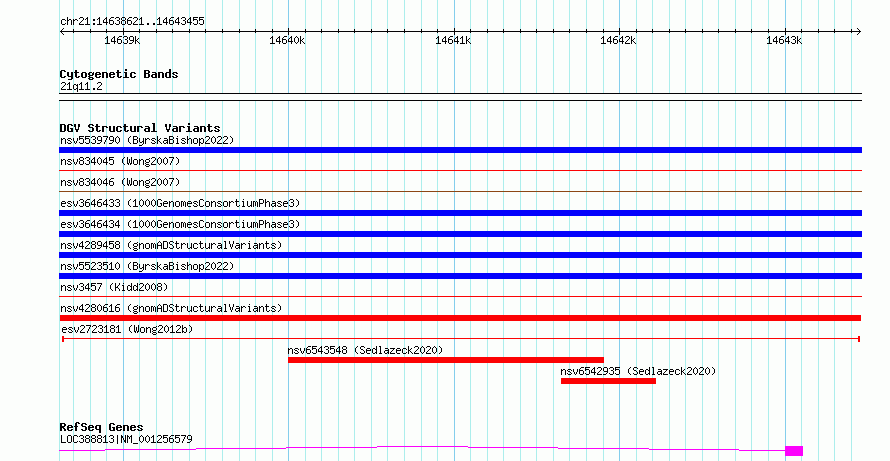Click nsv5523510 (ByrskaBishop2022) label
Viewport: 890px width, 461px height.
click(147, 266)
